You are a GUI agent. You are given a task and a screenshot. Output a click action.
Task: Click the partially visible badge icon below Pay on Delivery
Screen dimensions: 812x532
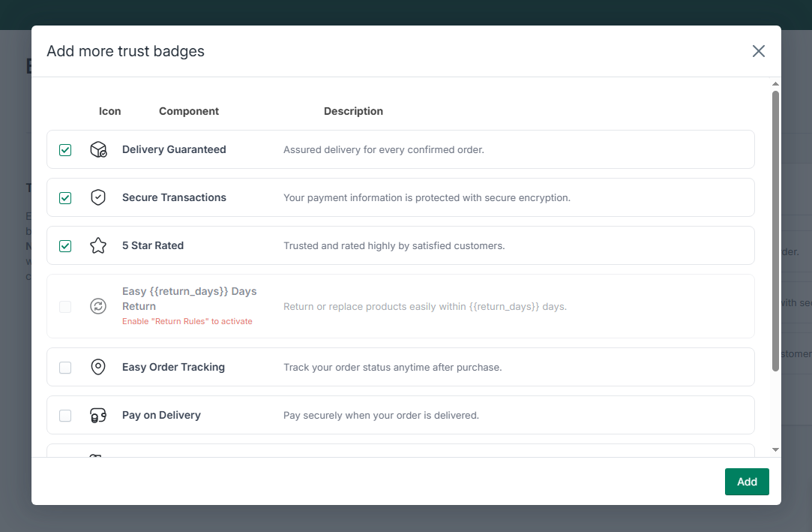point(97,458)
